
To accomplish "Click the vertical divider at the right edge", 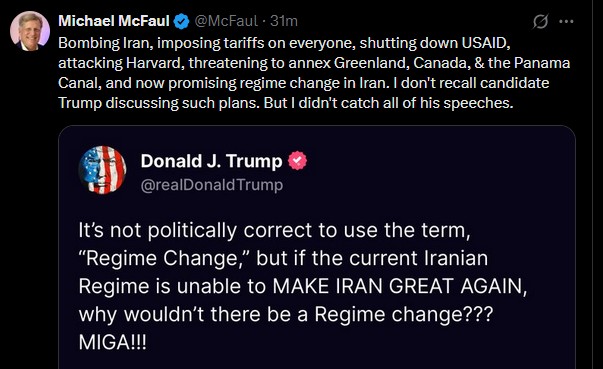I will [x=593, y=184].
